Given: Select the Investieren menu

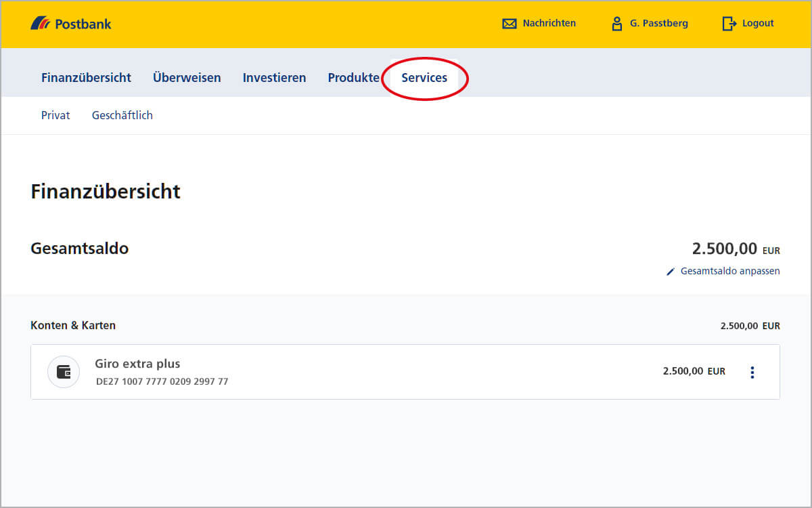Looking at the screenshot, I should pyautogui.click(x=274, y=78).
